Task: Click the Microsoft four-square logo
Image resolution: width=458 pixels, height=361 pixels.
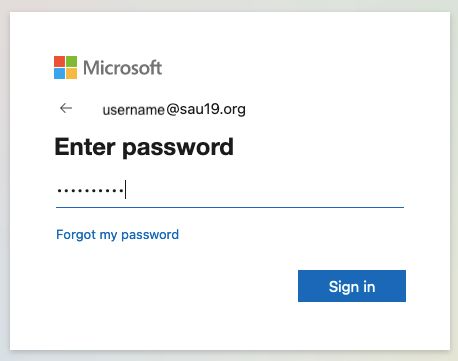Action: click(65, 67)
